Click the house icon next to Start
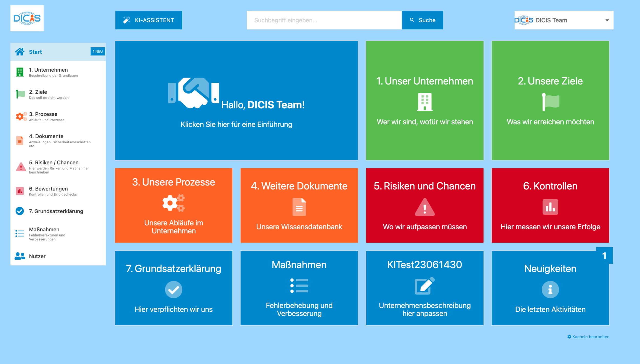This screenshot has width=640, height=364. pyautogui.click(x=20, y=52)
